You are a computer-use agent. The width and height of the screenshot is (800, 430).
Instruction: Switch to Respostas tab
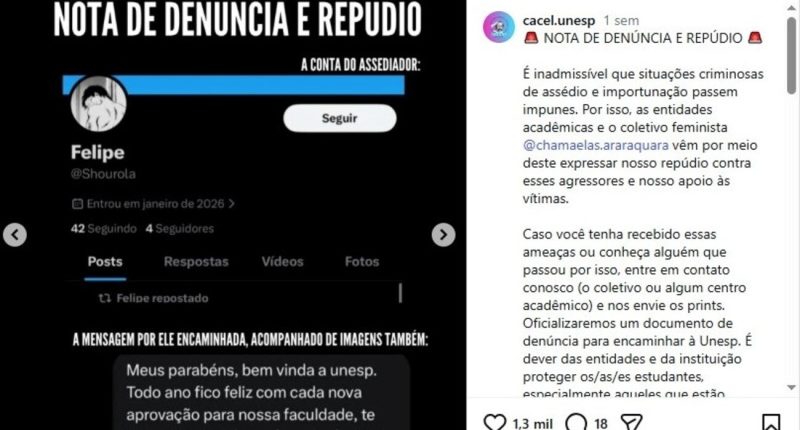(x=196, y=262)
